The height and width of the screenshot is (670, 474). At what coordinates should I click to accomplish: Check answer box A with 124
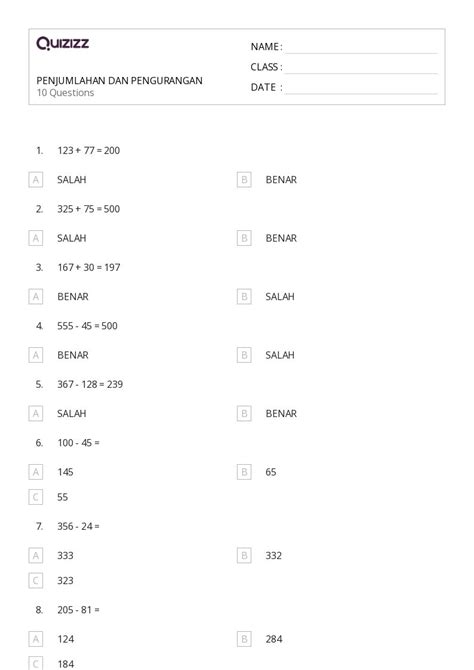(x=35, y=639)
